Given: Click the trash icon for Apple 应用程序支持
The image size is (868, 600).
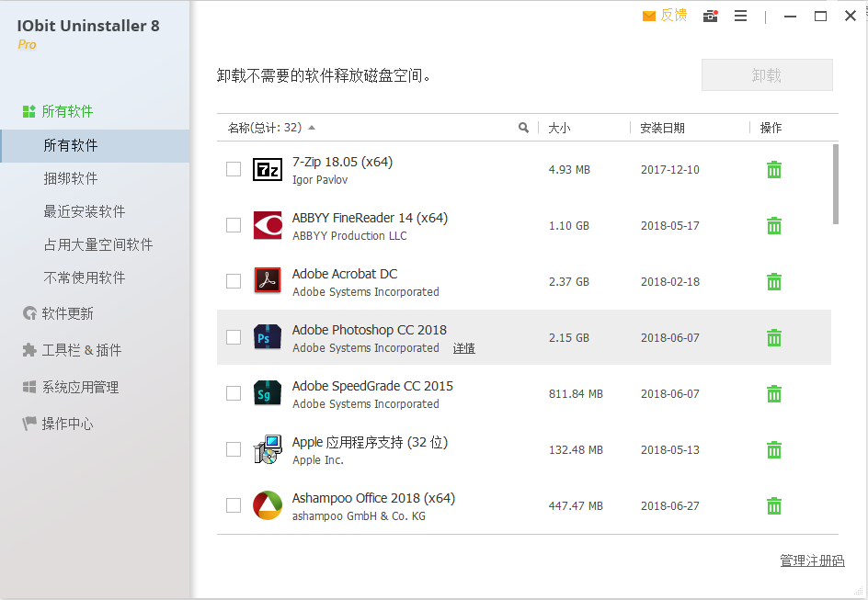Looking at the screenshot, I should click(x=774, y=449).
